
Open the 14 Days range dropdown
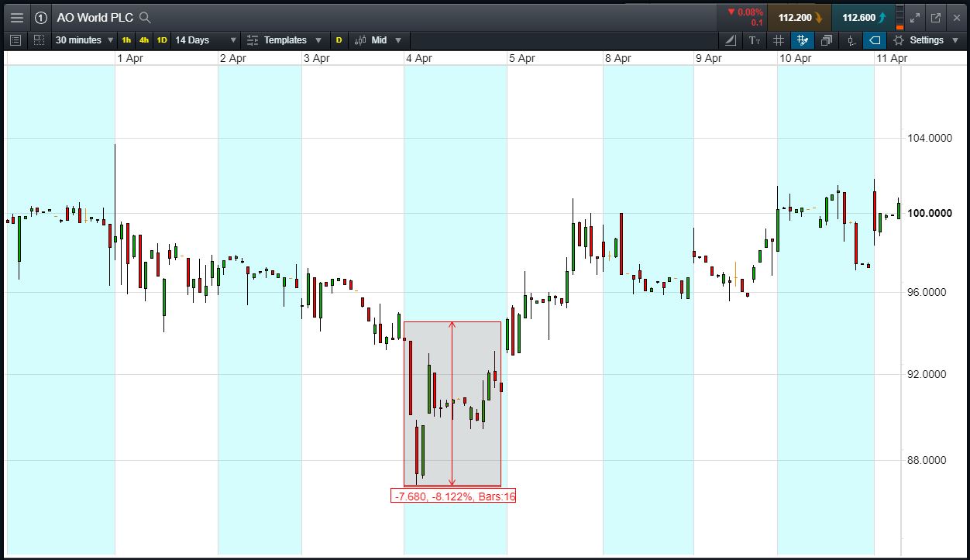point(206,40)
